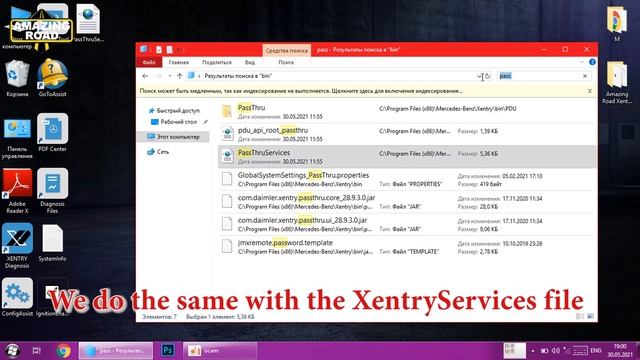Open address bar history dropdown

tap(479, 76)
